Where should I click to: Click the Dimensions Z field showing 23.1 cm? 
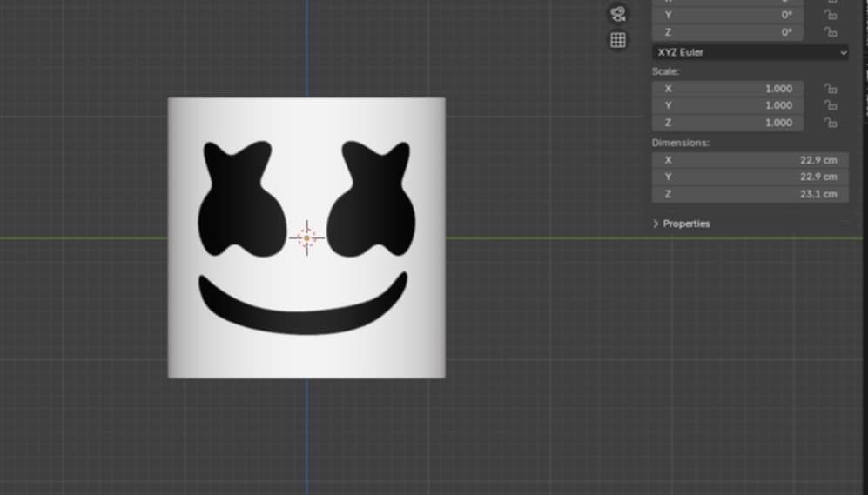(749, 194)
